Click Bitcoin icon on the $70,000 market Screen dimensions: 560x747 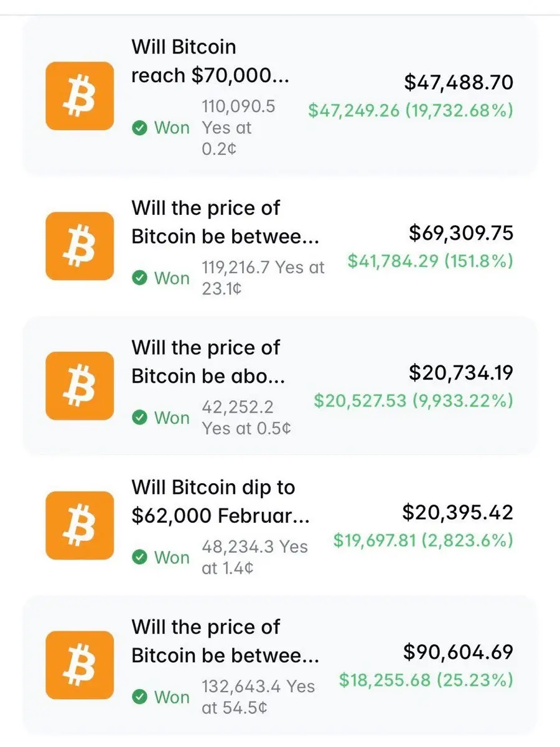pos(80,96)
